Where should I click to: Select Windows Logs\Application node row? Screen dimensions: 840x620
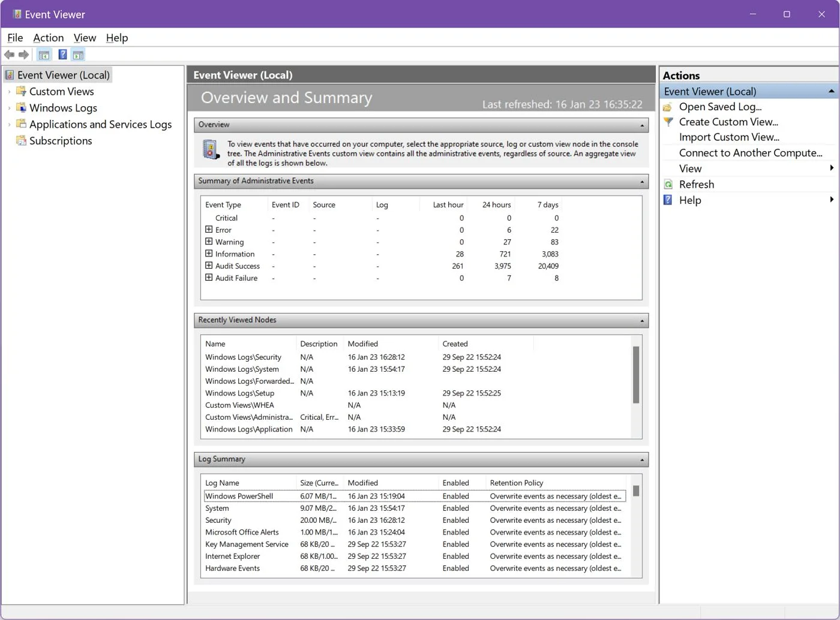(415, 429)
